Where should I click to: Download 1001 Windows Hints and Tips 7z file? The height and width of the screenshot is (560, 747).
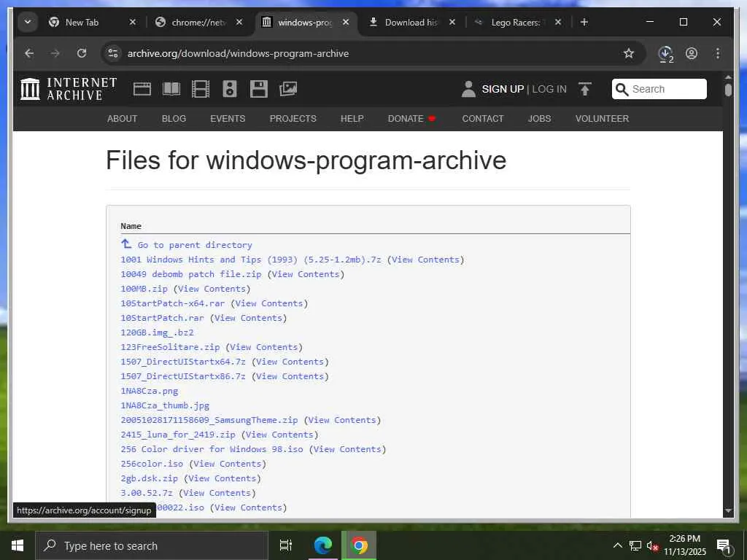point(251,260)
